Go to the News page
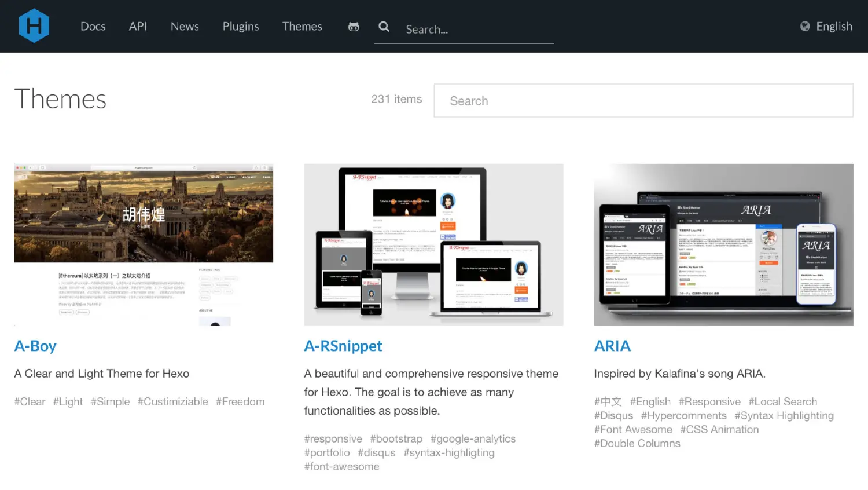Viewport: 868px width, 490px height. (x=185, y=26)
